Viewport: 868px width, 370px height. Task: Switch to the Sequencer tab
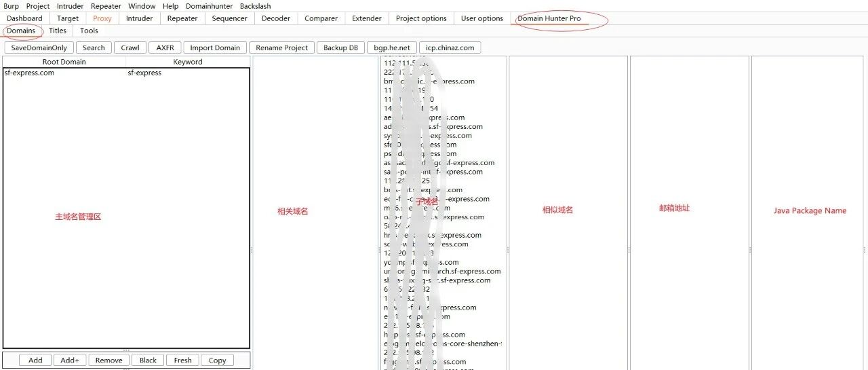click(x=229, y=18)
